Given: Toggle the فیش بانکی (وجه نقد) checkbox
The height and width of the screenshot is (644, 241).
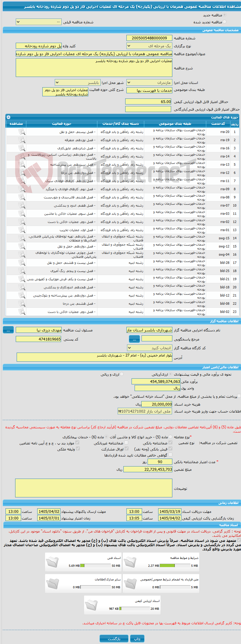Looking at the screenshot, I should click(170, 449).
